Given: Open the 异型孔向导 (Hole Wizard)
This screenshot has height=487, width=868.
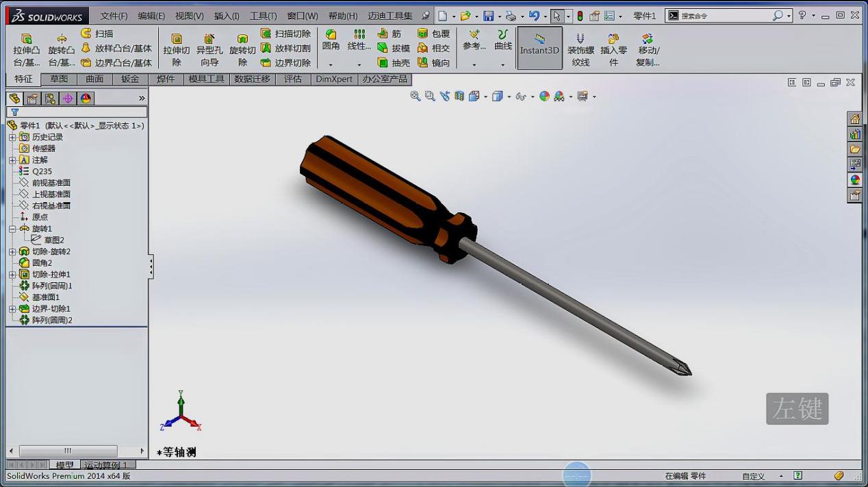Looking at the screenshot, I should click(x=209, y=48).
